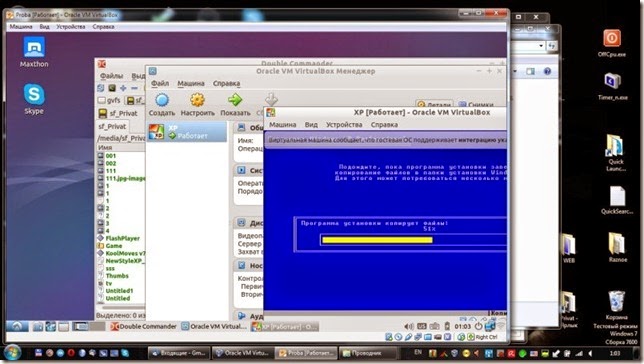Open Справка menu in VirtualBox Manager

tap(226, 83)
